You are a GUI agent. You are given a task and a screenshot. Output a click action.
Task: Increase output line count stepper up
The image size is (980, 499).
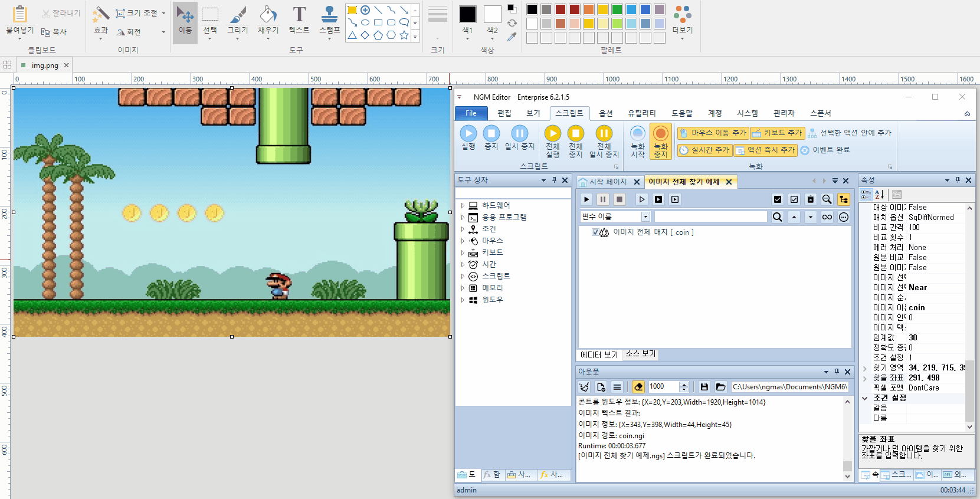tap(684, 385)
